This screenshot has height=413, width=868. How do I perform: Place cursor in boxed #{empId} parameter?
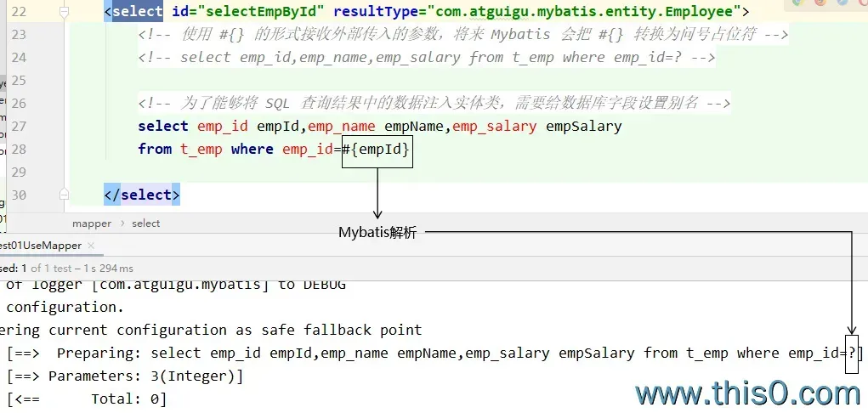[377, 150]
